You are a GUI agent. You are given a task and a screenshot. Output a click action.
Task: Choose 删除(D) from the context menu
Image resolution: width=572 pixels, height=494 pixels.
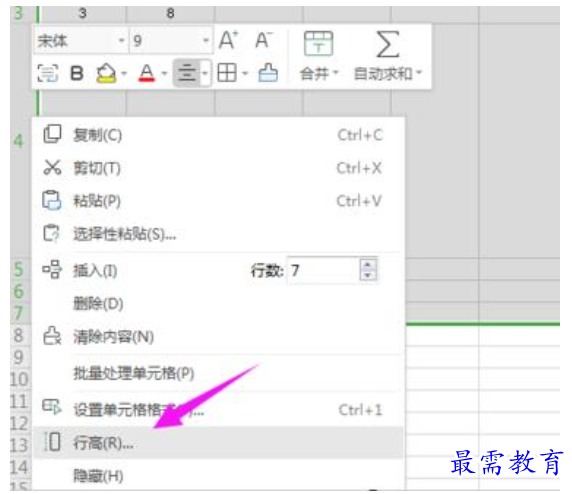219,304
